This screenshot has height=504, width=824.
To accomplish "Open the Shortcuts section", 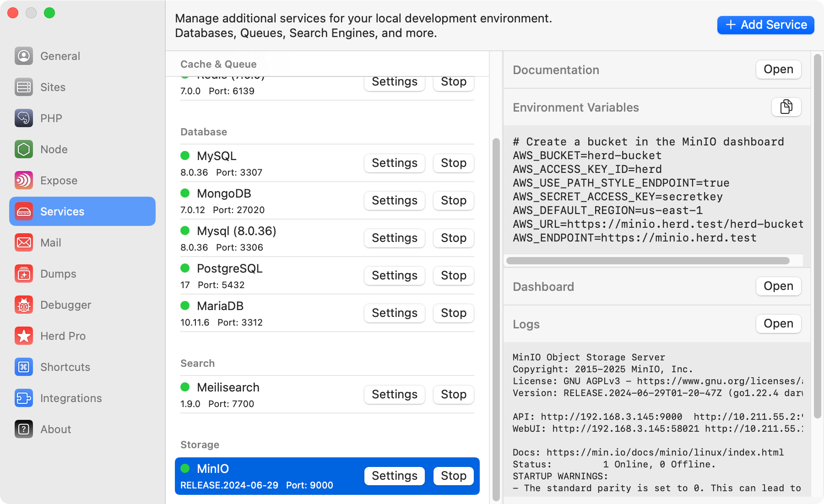I will tap(65, 367).
